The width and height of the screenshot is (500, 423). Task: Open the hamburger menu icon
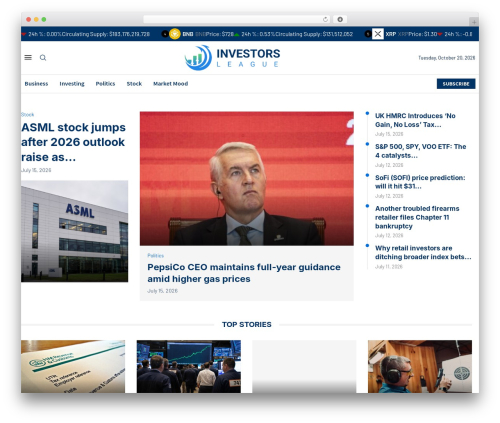pos(28,58)
